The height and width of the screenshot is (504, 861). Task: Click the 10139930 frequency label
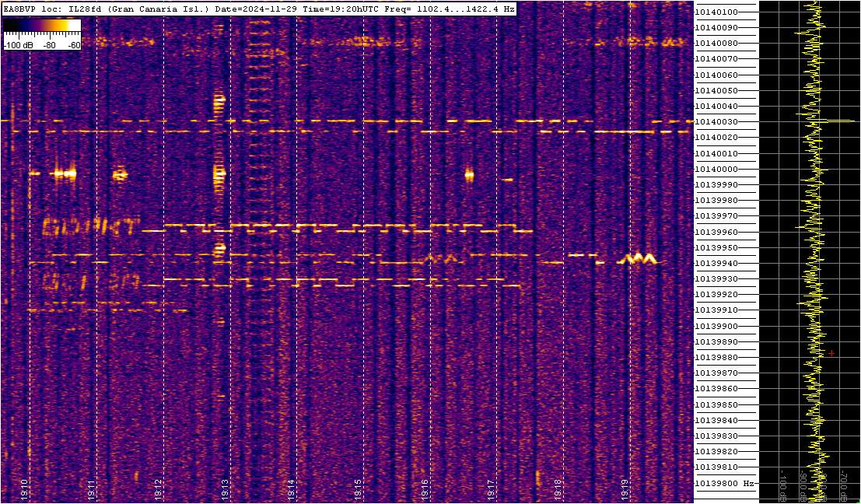click(x=716, y=279)
